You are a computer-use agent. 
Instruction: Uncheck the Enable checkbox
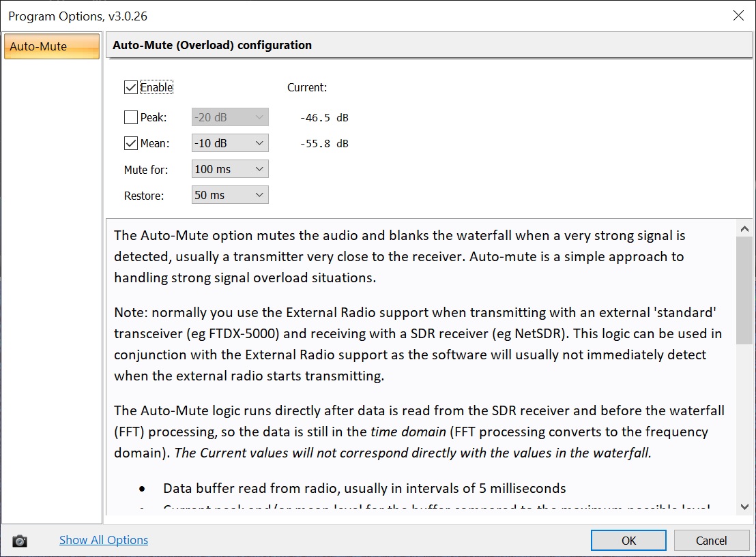(x=131, y=87)
